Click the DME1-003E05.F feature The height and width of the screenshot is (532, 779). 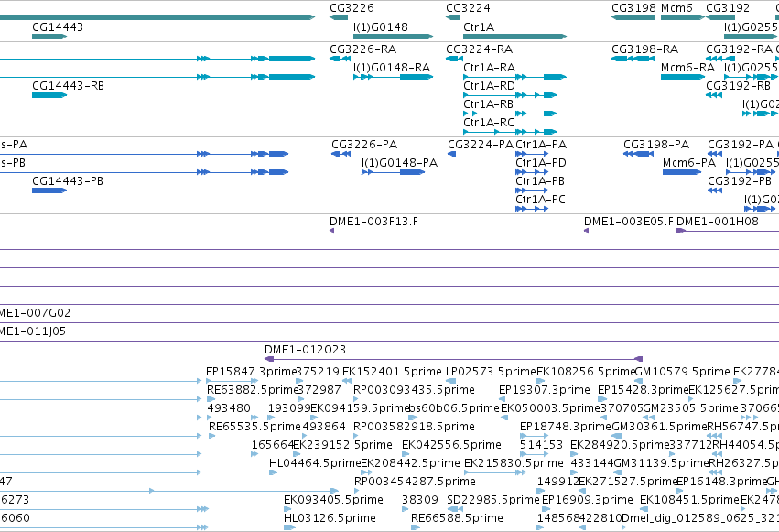point(586,231)
